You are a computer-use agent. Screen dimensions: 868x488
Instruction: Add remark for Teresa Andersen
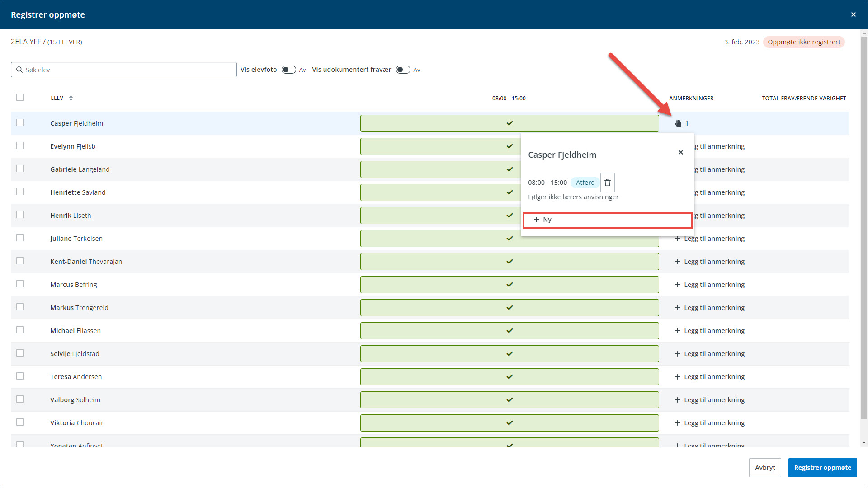(710, 377)
